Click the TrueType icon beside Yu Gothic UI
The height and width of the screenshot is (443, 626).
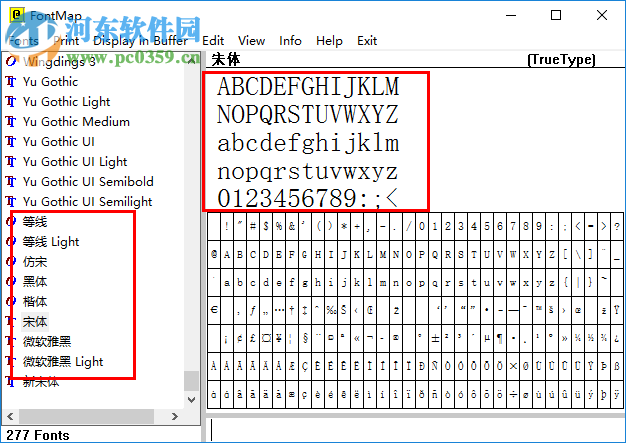(11, 142)
